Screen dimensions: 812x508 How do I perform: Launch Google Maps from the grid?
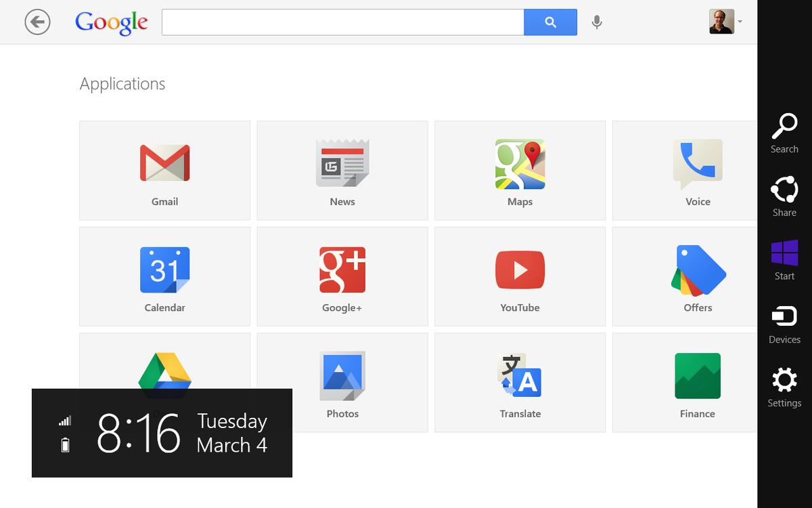click(520, 171)
